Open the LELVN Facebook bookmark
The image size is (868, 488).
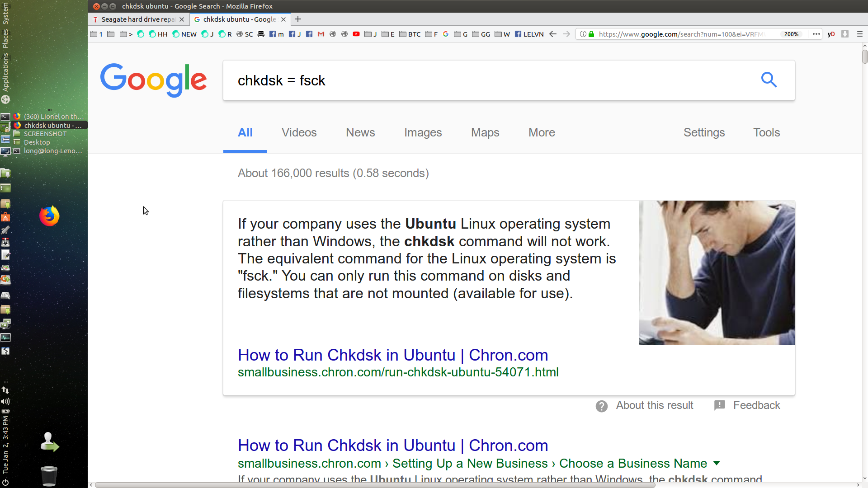529,34
